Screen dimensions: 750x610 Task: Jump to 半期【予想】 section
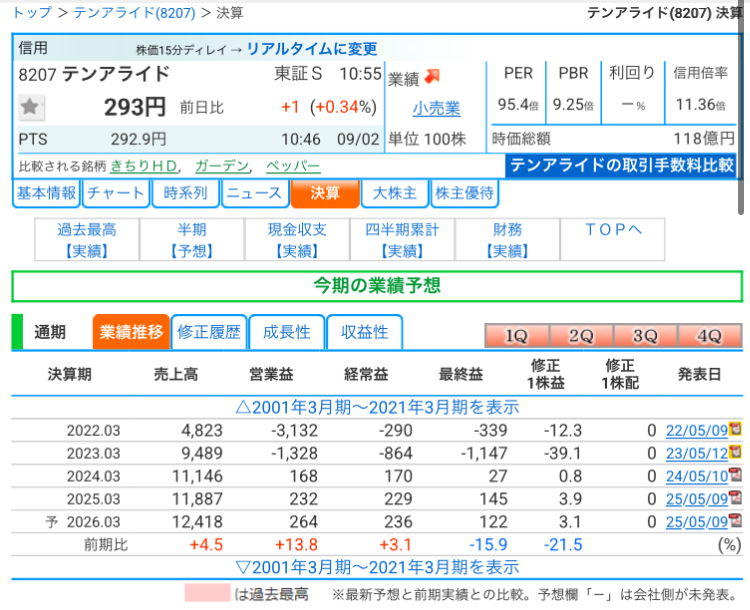click(x=192, y=240)
